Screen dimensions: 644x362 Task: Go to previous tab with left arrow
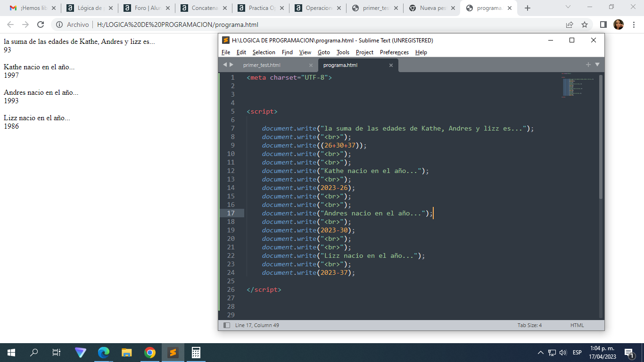click(x=225, y=65)
